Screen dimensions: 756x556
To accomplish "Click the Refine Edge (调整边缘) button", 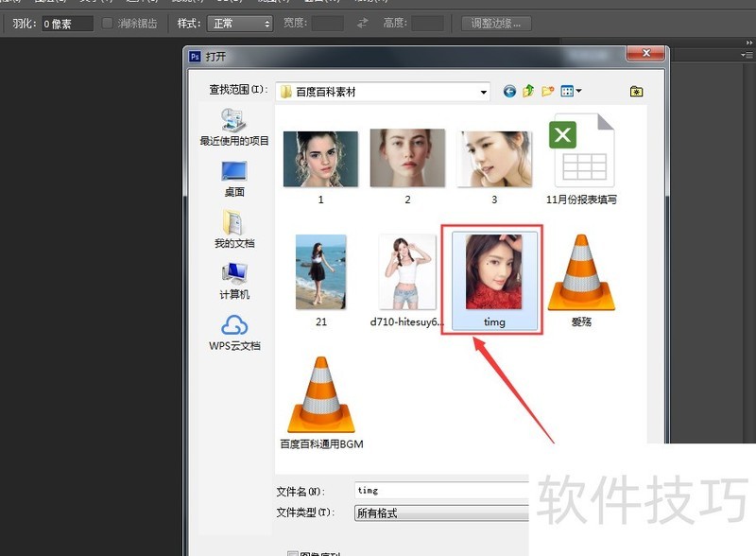I will pos(496,23).
